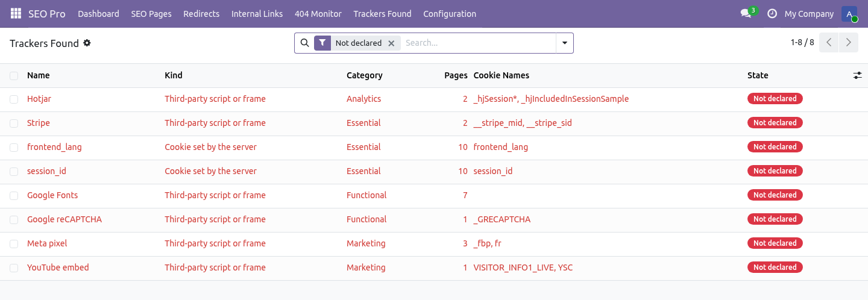Click the _GRECAPTCHA cookie name cell

502,219
